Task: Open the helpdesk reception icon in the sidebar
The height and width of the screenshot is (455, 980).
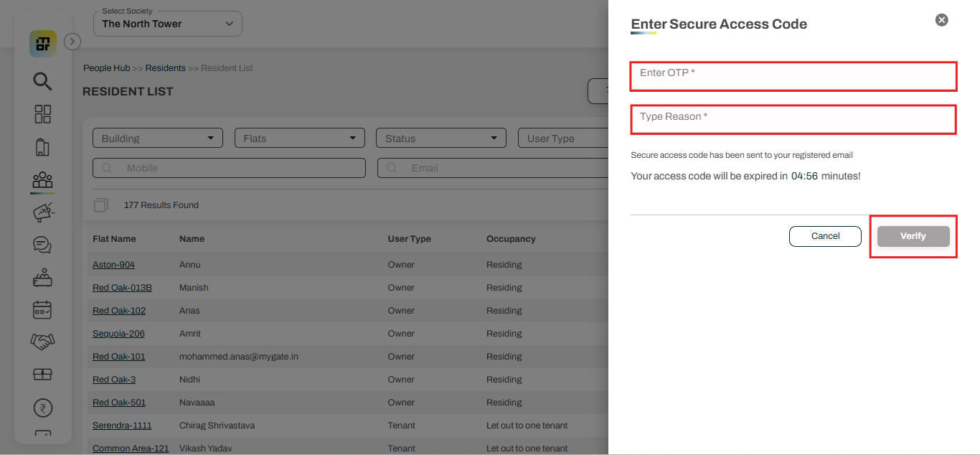Action: (x=42, y=277)
